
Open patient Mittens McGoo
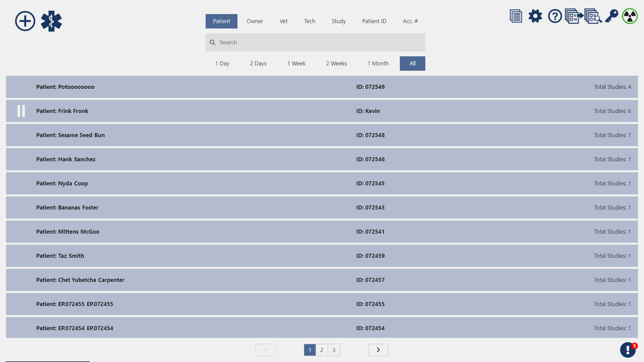click(322, 232)
